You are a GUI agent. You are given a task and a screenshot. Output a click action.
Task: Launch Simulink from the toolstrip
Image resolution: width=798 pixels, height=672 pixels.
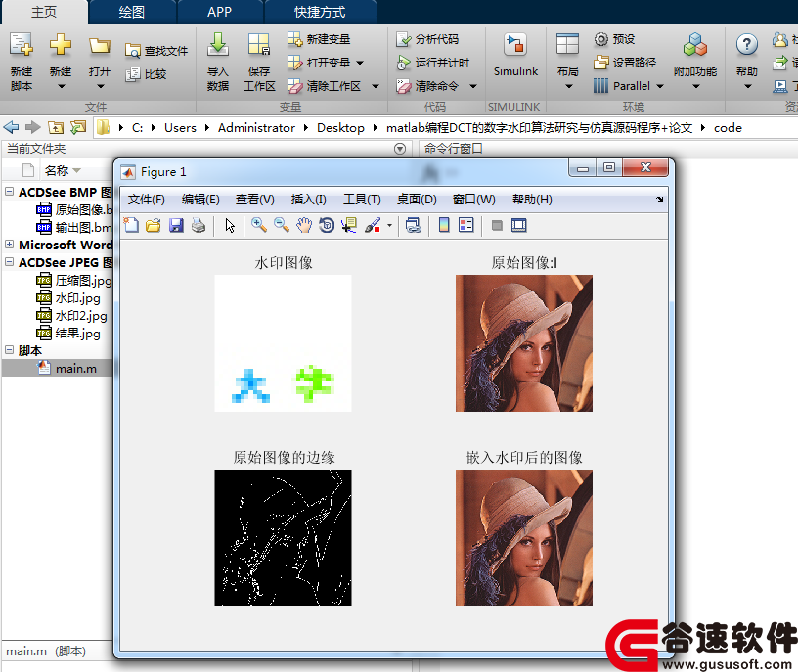pos(515,55)
